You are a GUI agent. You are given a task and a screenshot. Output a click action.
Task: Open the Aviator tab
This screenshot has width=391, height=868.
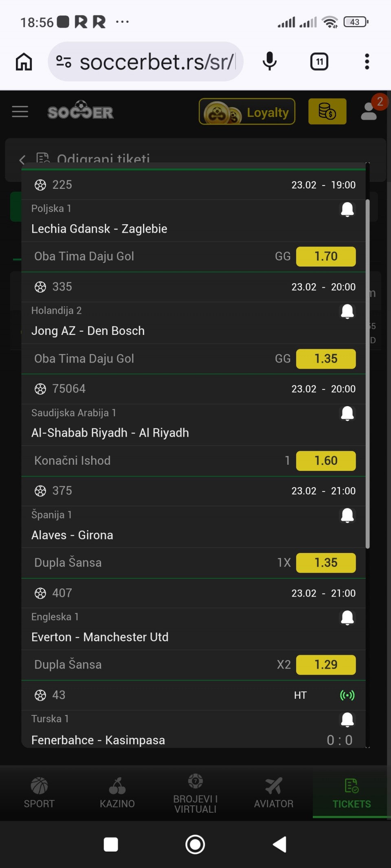point(274,792)
